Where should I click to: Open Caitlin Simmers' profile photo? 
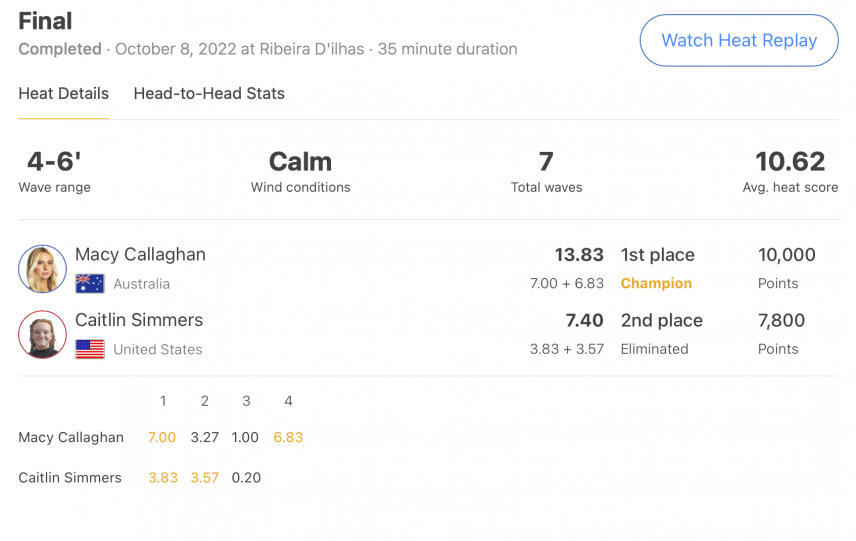pos(43,334)
